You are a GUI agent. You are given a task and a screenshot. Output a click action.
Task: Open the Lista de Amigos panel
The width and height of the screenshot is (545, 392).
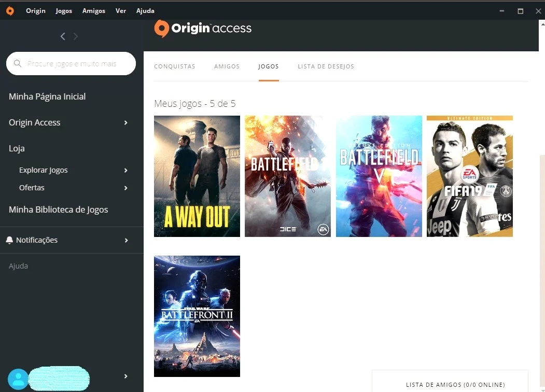coord(450,382)
